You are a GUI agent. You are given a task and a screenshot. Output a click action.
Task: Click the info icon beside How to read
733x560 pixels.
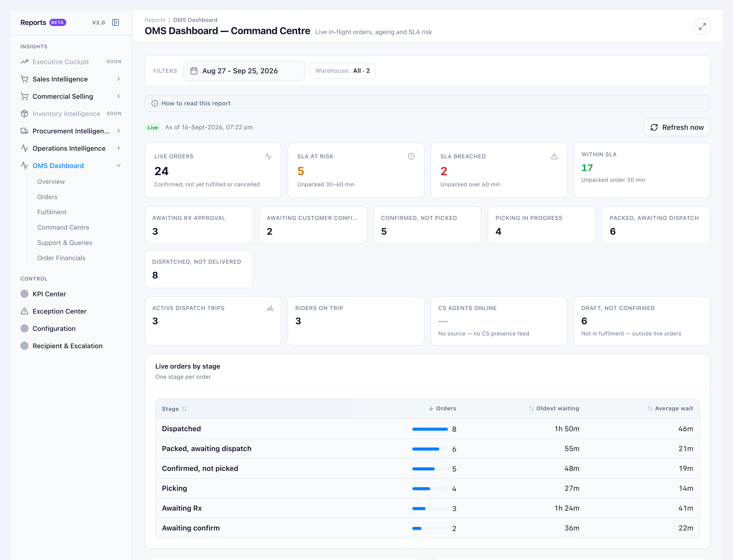point(155,103)
